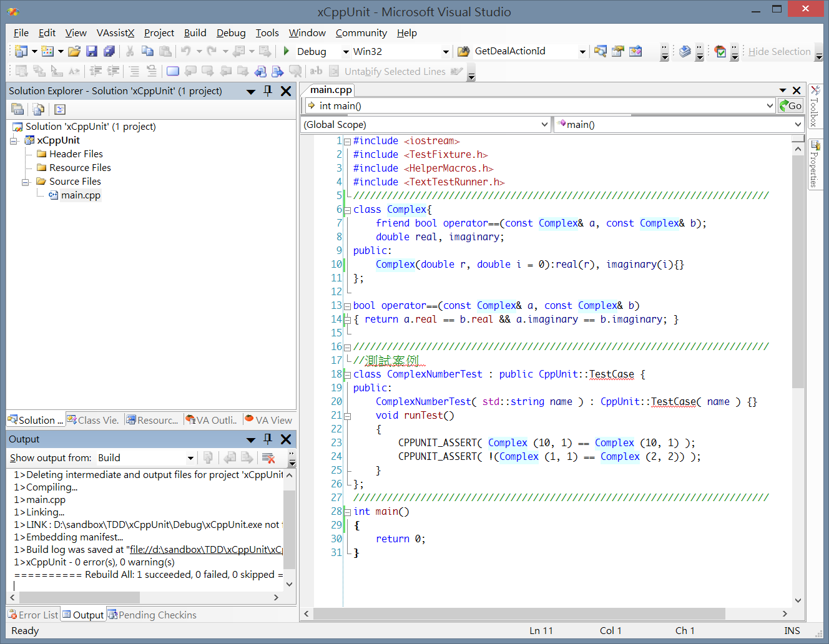Toggle auto-hide pin on Output panel

click(x=268, y=439)
